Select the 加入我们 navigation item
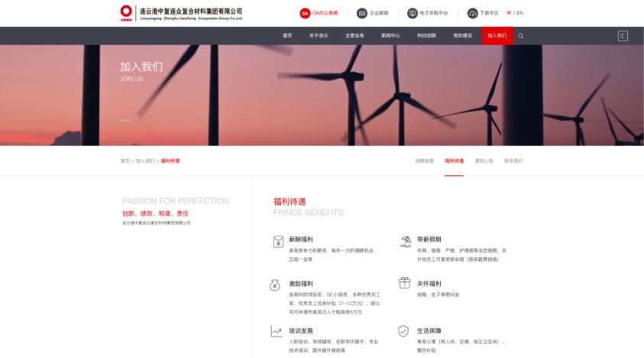The height and width of the screenshot is (358, 644). 497,36
